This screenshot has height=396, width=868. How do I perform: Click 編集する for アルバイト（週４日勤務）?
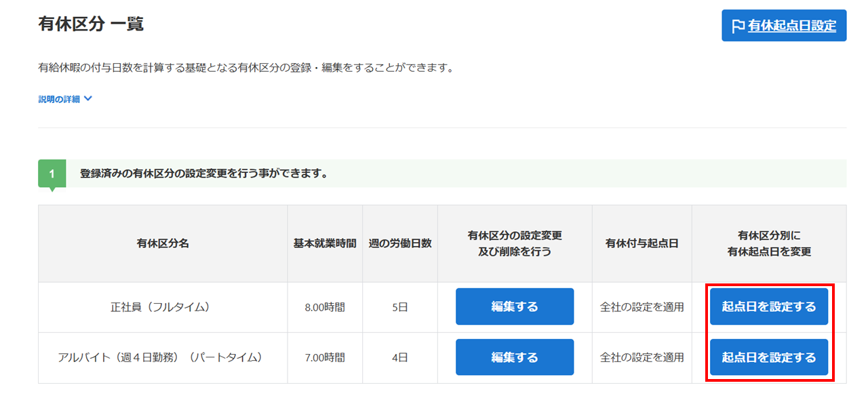tap(515, 357)
